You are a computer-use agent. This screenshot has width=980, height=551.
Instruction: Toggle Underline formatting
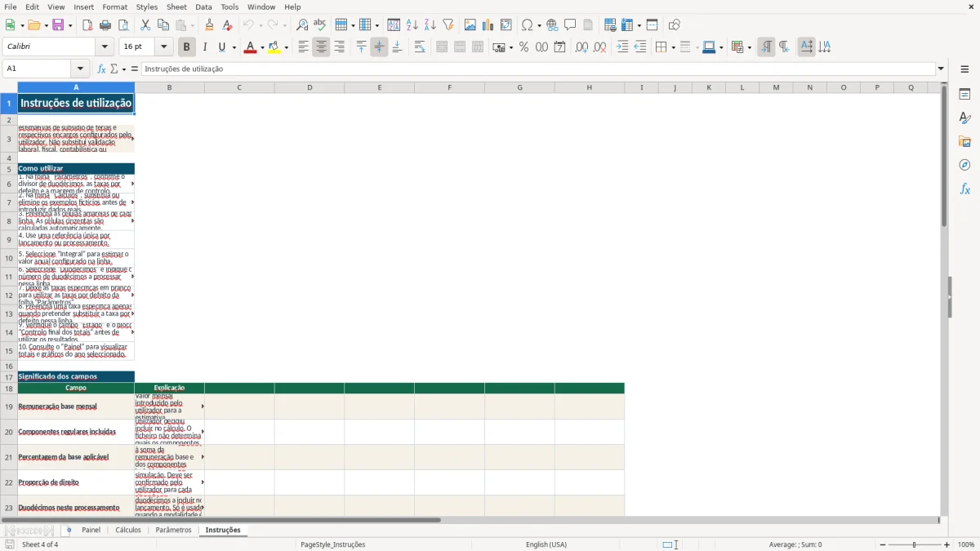point(221,47)
